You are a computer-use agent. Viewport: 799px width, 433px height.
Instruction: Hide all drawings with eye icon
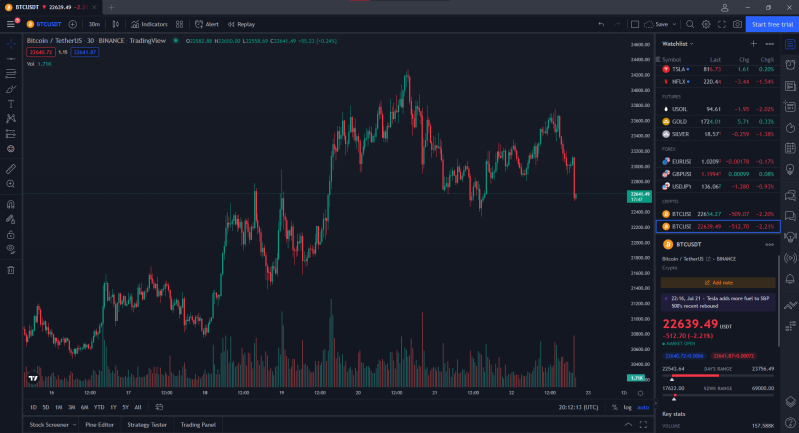tap(11, 249)
